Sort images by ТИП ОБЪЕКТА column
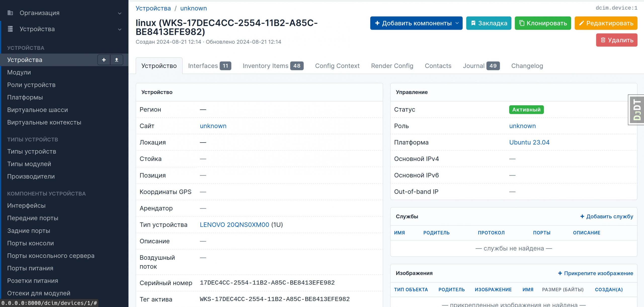The width and height of the screenshot is (644, 307). tap(411, 290)
